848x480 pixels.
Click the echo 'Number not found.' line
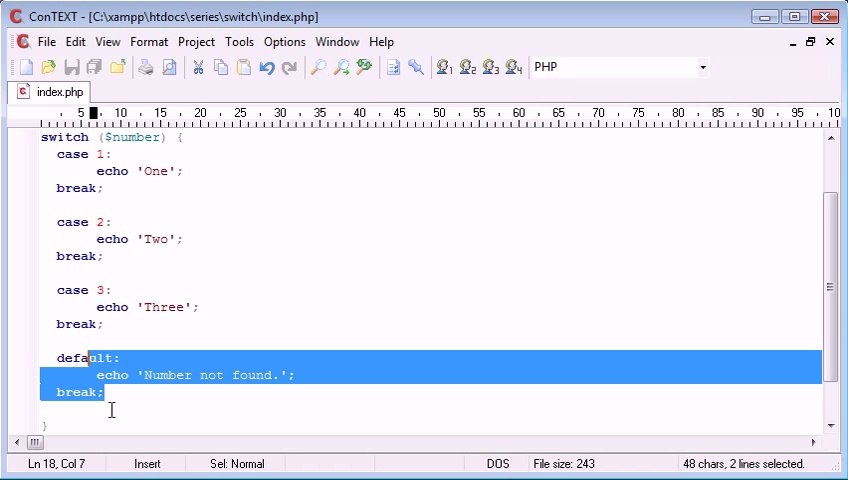(195, 375)
